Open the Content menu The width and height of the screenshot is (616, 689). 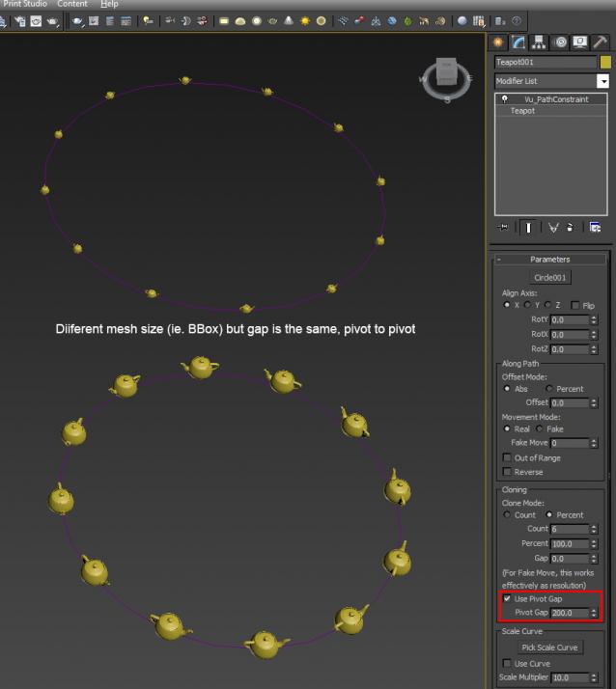[71, 4]
